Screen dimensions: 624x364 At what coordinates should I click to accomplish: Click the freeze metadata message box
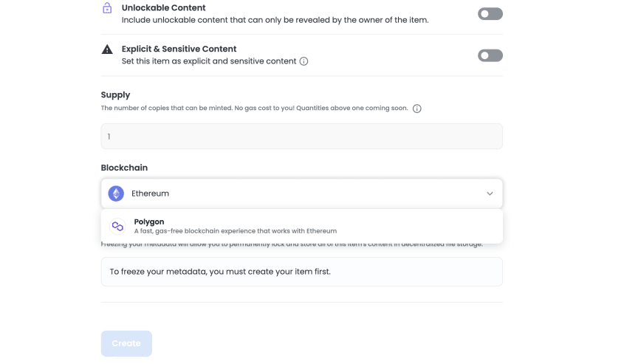pos(301,272)
